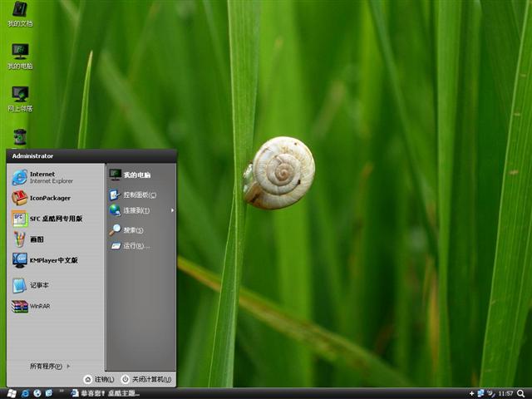Click the 关闭计算机 (Shut Down) button

[146, 379]
